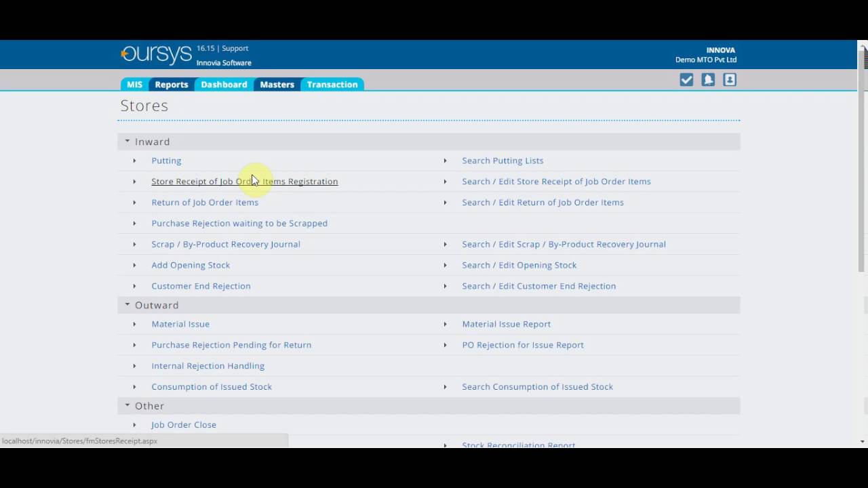Collapse the Inward section
The width and height of the screenshot is (868, 488).
(x=127, y=142)
